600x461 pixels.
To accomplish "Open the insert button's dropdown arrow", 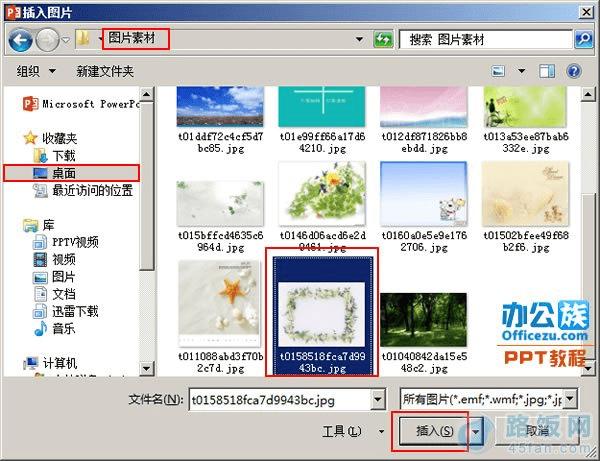I will click(x=476, y=431).
